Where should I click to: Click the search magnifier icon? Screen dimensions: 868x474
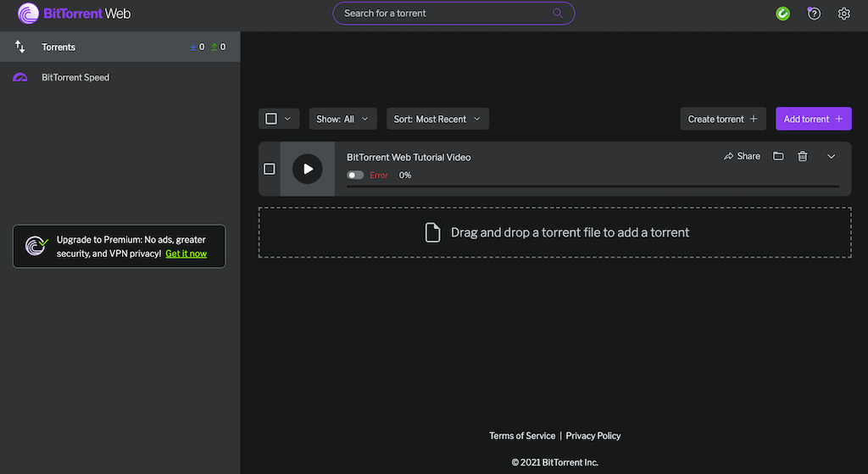[558, 14]
